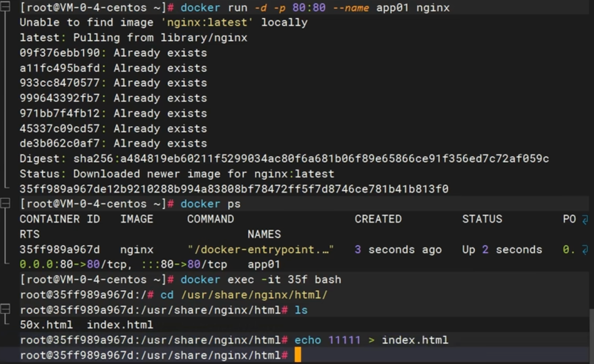
Task: Click the "/docker-entrypoint.…" command value
Action: click(260, 249)
